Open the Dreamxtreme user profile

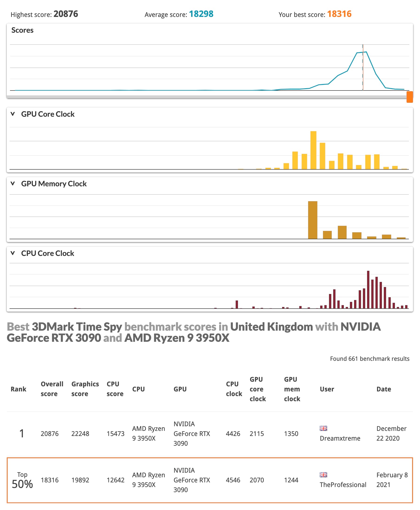340,439
